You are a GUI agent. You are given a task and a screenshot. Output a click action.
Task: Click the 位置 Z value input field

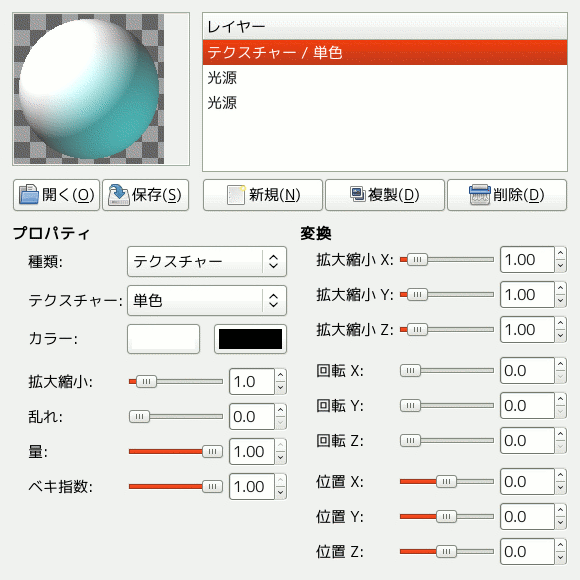[527, 552]
